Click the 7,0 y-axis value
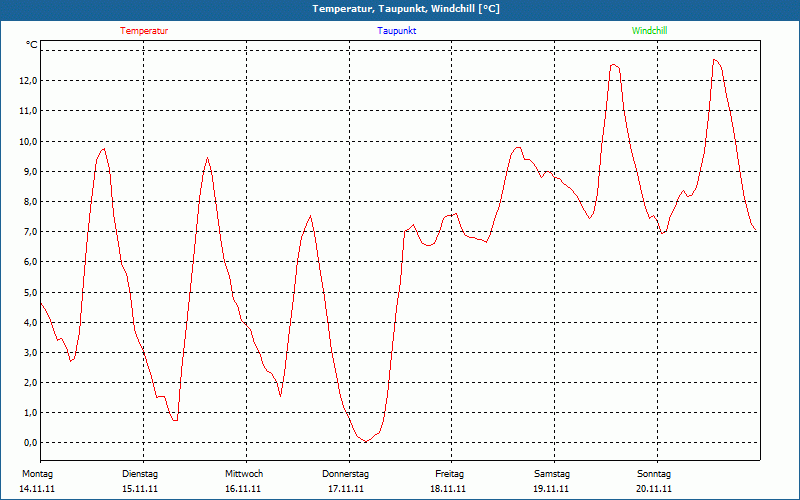The width and height of the screenshot is (800, 500). [31, 232]
